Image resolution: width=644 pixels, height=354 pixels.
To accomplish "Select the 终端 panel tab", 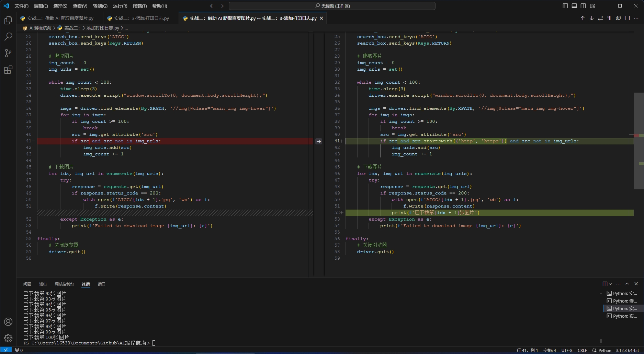I will (x=86, y=284).
